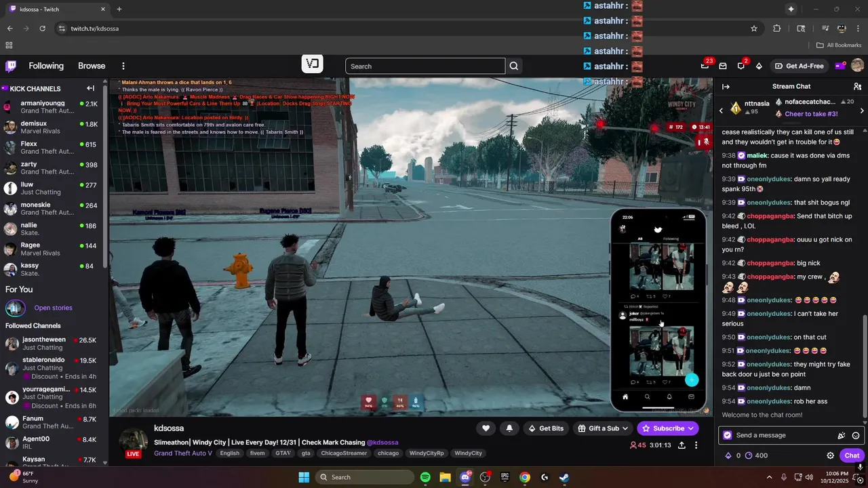868x488 pixels.
Task: Open the chat identity badge icon
Action: coord(728,435)
